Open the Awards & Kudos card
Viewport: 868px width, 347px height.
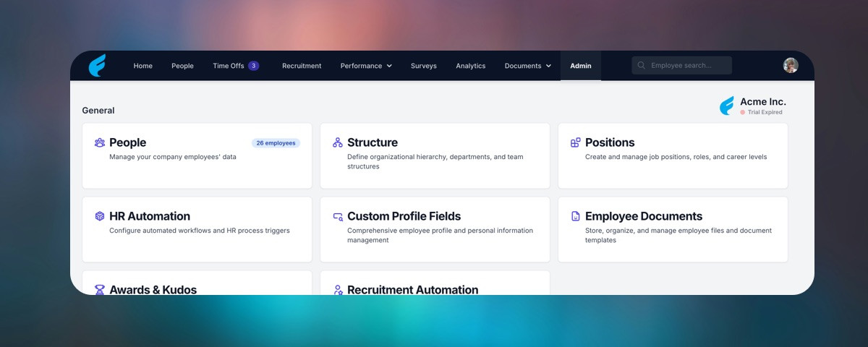197,283
